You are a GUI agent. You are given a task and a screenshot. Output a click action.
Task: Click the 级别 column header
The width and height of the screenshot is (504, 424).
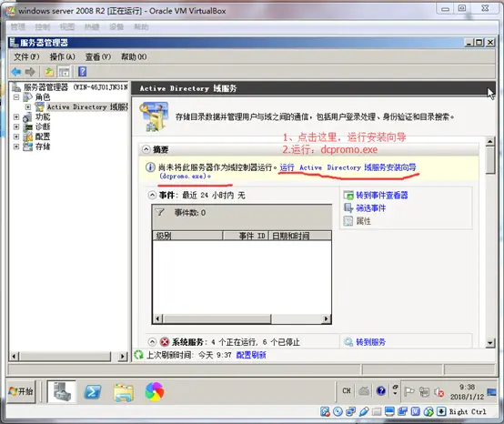pyautogui.click(x=187, y=236)
